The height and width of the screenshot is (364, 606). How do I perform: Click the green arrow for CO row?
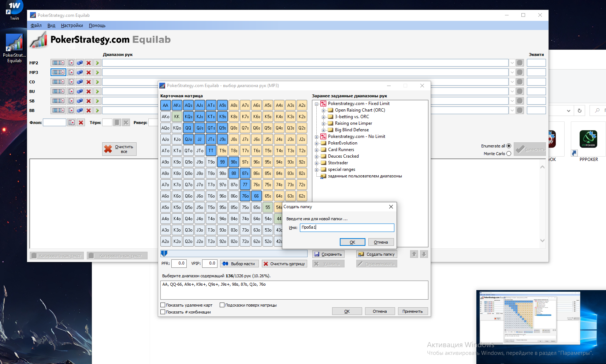[x=97, y=82]
